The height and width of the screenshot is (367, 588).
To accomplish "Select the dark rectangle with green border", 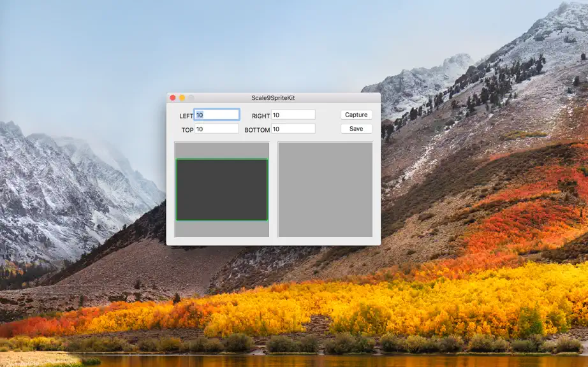I will point(222,189).
